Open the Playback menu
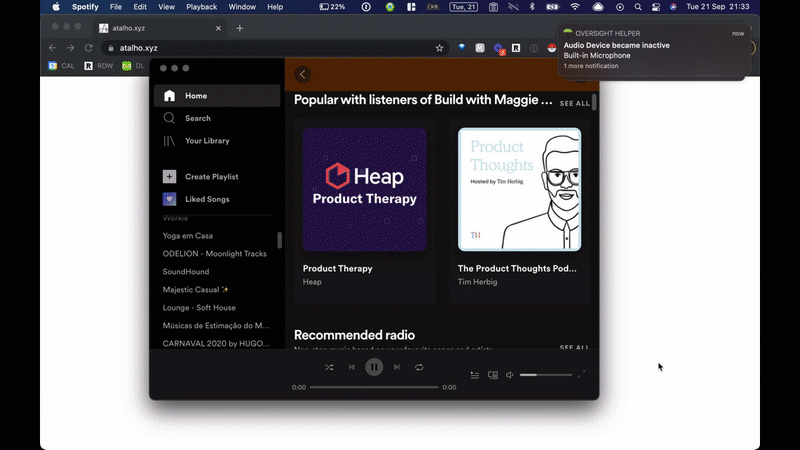800x450 pixels. coord(202,7)
